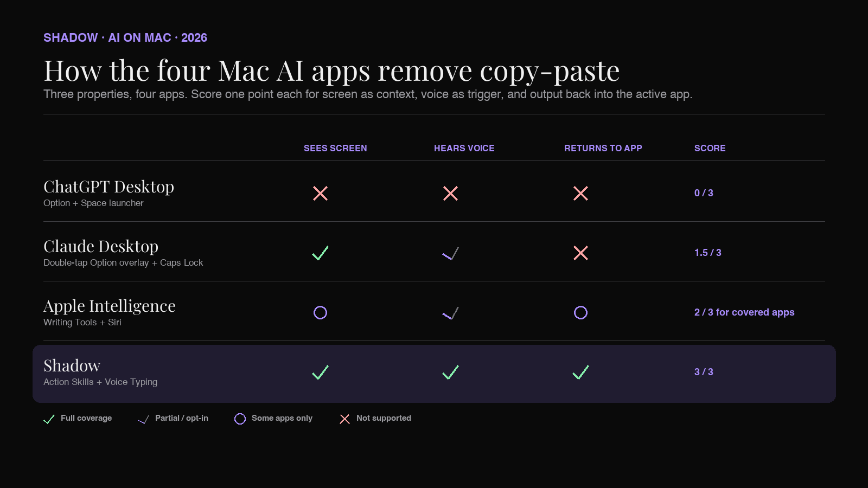Click the green check for Claude Desktop Sees Screen
The width and height of the screenshot is (868, 488).
click(320, 253)
